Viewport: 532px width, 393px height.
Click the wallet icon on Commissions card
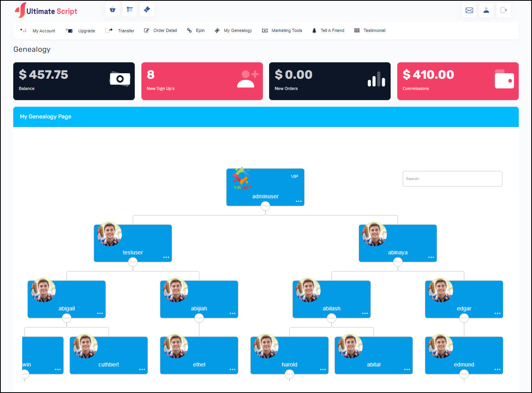pos(504,79)
